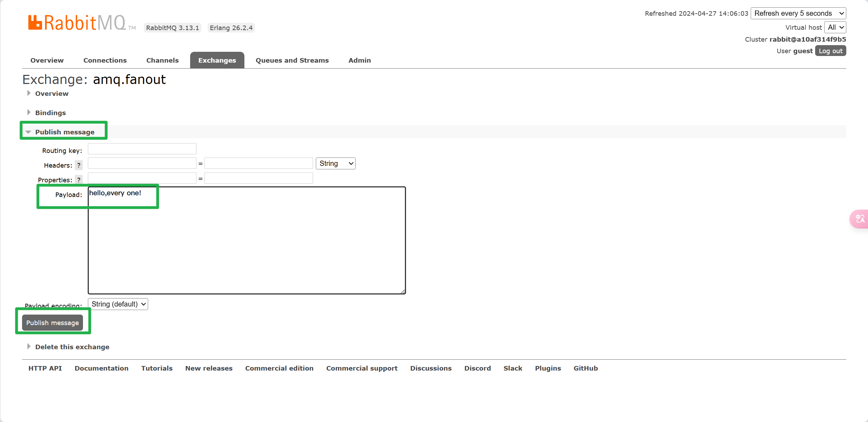The height and width of the screenshot is (422, 868).
Task: Open the refresh interval dropdown
Action: pos(798,13)
